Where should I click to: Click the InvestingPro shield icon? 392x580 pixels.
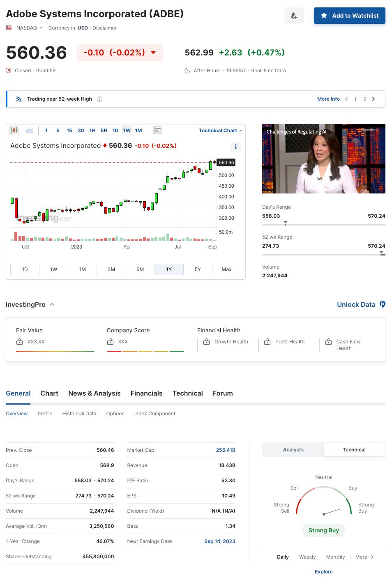[383, 304]
